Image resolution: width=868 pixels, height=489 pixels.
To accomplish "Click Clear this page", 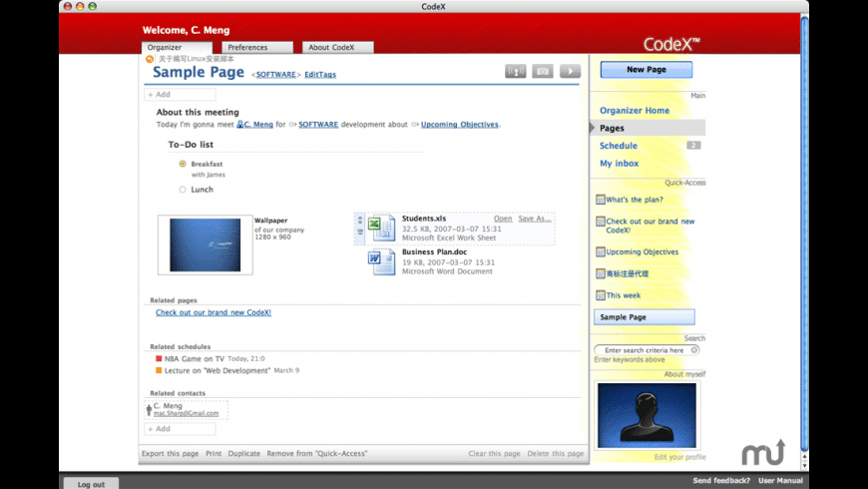I will (494, 453).
